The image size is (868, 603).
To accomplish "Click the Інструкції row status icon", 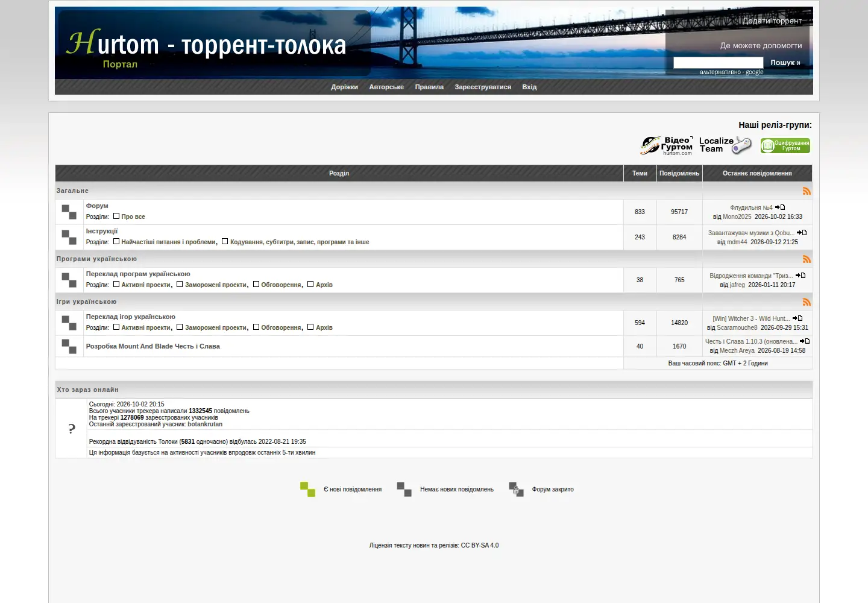I will 69,238.
